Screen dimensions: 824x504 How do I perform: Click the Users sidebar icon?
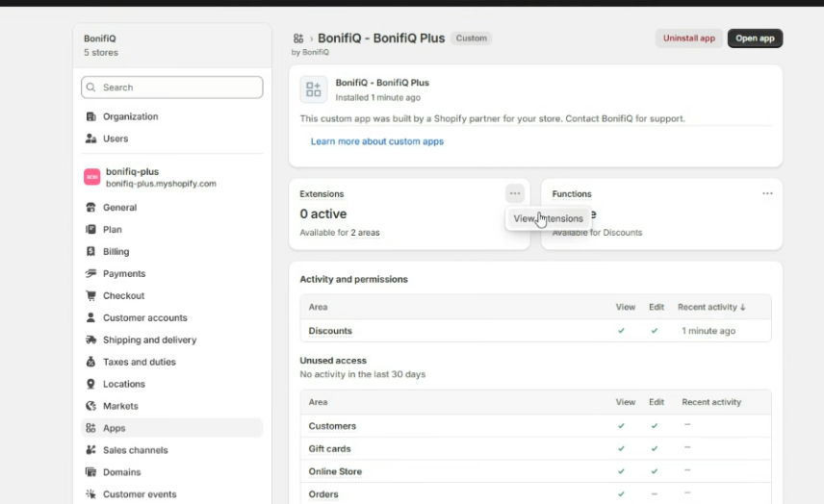point(90,139)
